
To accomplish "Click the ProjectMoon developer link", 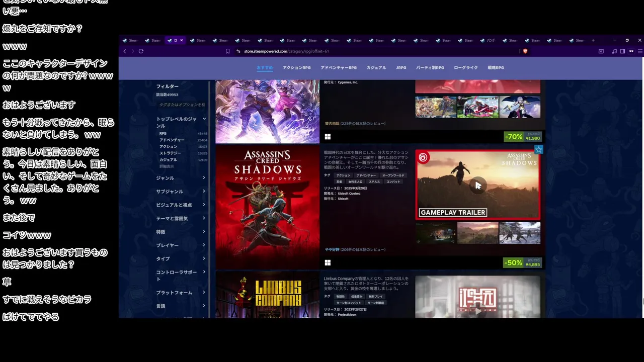I will point(347,315).
